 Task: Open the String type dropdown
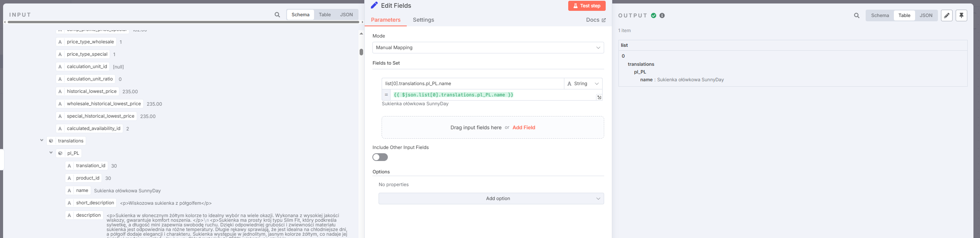click(583, 84)
